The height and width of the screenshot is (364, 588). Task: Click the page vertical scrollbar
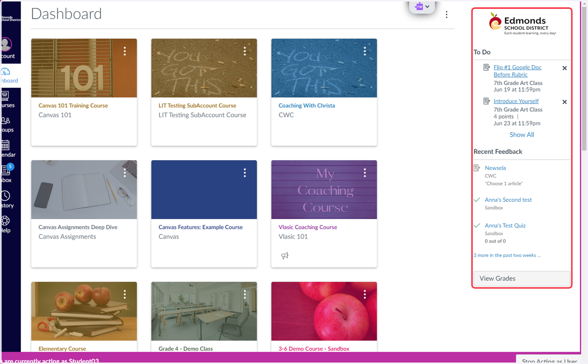click(x=584, y=78)
